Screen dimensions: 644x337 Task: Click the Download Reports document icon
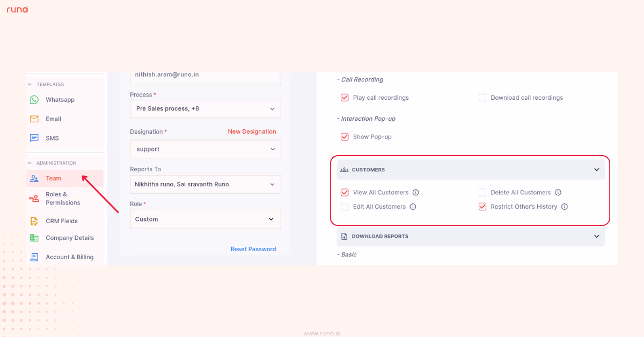[x=343, y=236]
